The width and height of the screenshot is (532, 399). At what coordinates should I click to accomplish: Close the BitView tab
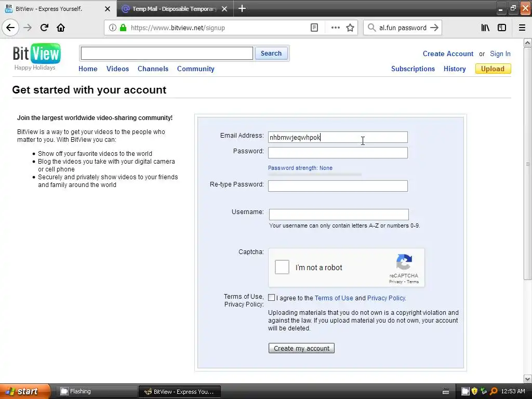[x=108, y=9]
